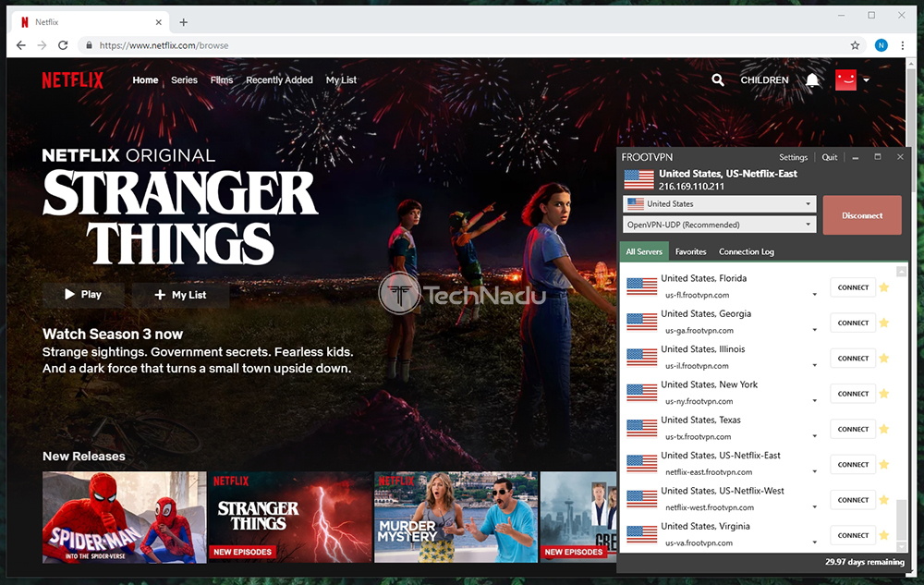Open Netflix search magnifier icon
Screen dimensions: 924x585
point(718,80)
